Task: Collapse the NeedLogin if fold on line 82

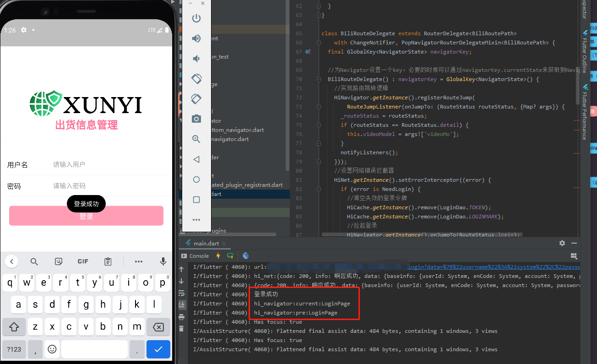Action: 319,189
